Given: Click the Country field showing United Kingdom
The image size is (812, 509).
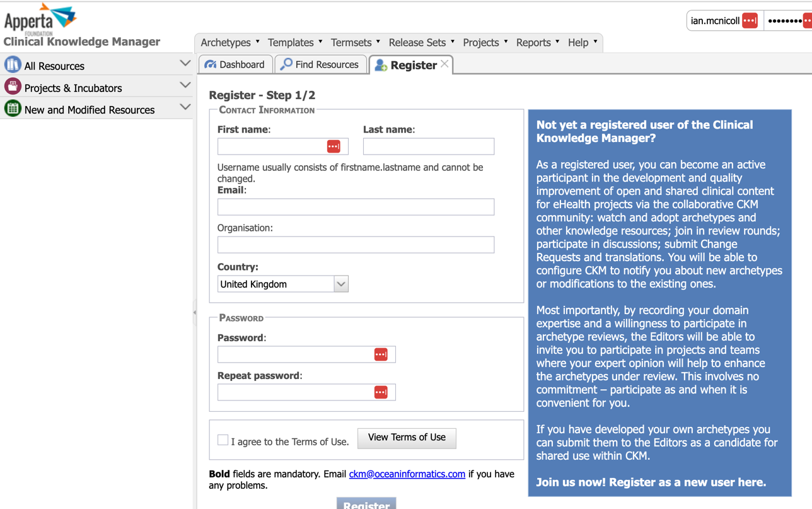Looking at the screenshot, I should coord(282,284).
